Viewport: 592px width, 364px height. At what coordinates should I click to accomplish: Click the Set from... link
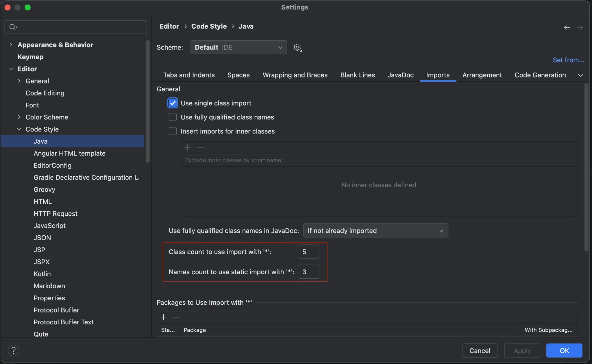click(568, 60)
